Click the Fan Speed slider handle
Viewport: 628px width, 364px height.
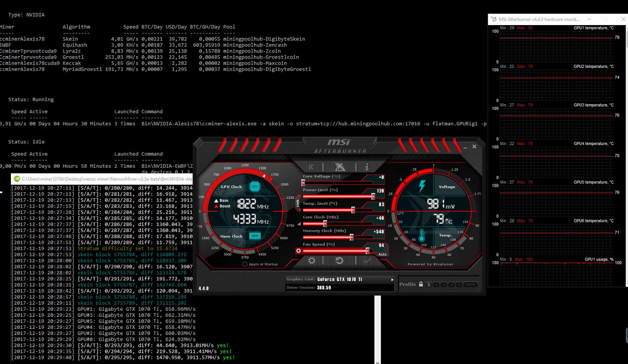pyautogui.click(x=368, y=251)
